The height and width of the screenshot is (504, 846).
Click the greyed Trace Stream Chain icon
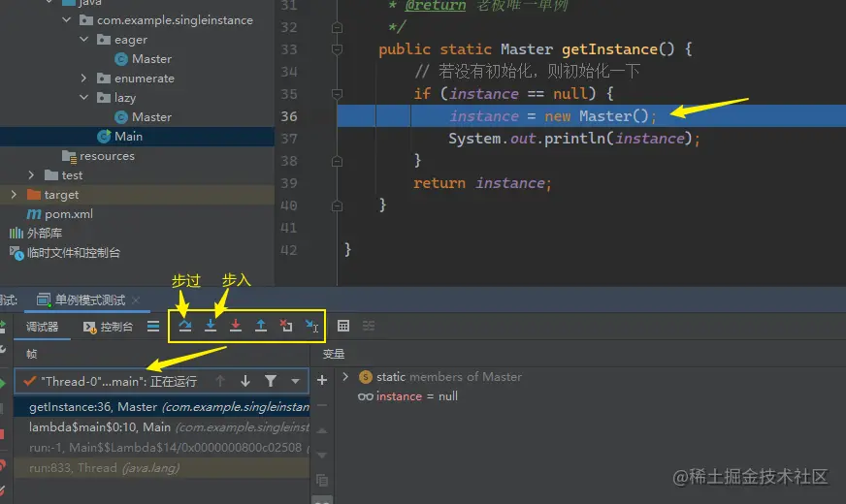[x=369, y=326]
